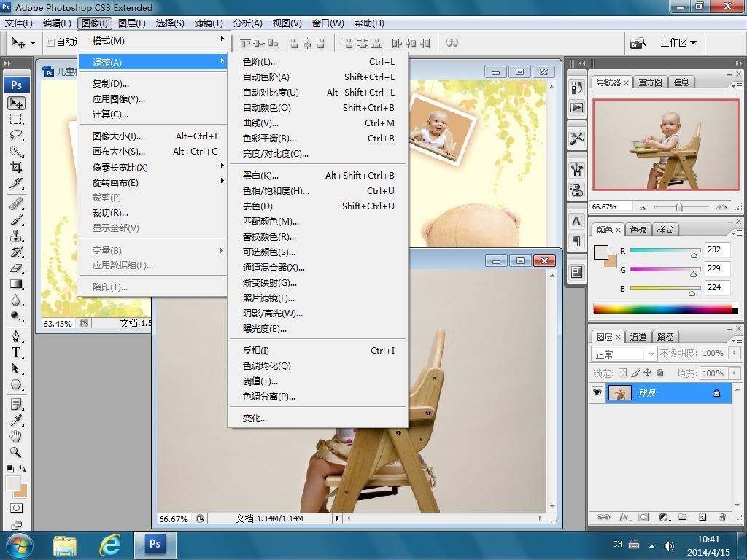747x560 pixels.
Task: Open the History panel icon in dock
Action: click(576, 87)
